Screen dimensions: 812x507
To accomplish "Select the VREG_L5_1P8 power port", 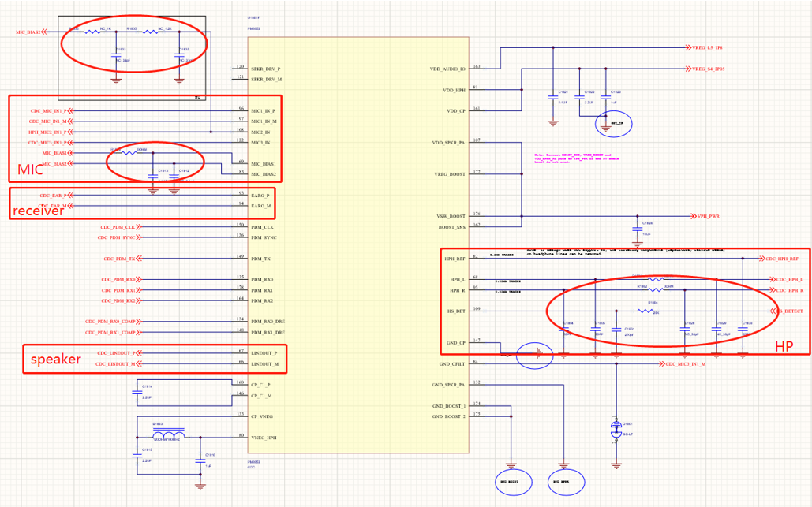I will pyautogui.click(x=704, y=47).
